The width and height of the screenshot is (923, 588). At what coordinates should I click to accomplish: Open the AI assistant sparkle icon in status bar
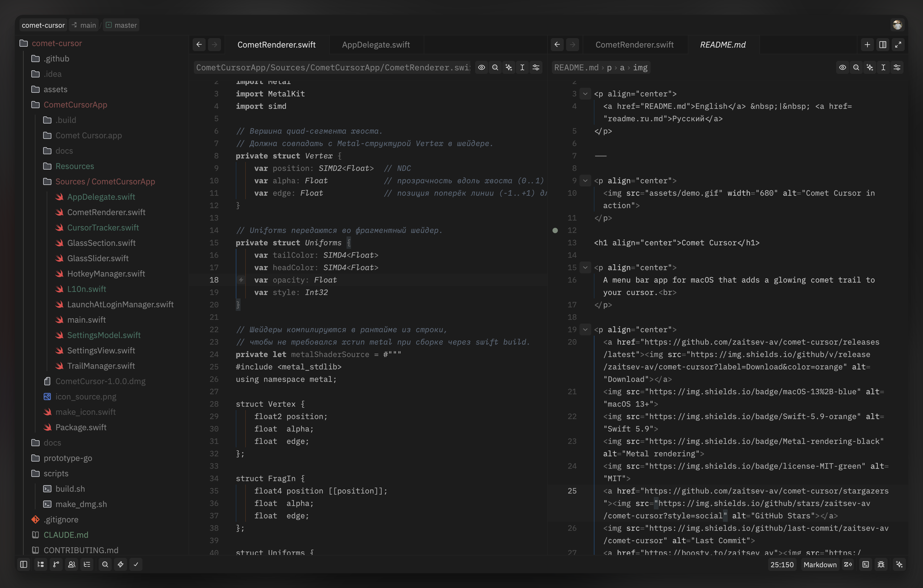(x=899, y=564)
